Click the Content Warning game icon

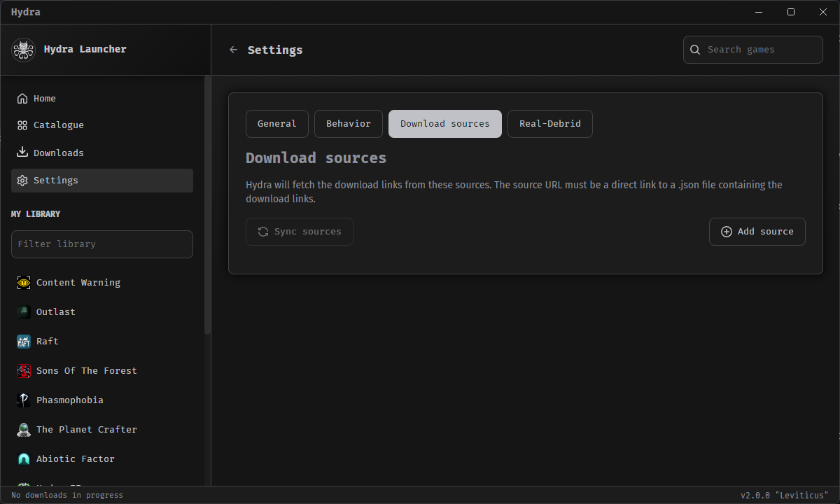click(x=23, y=282)
